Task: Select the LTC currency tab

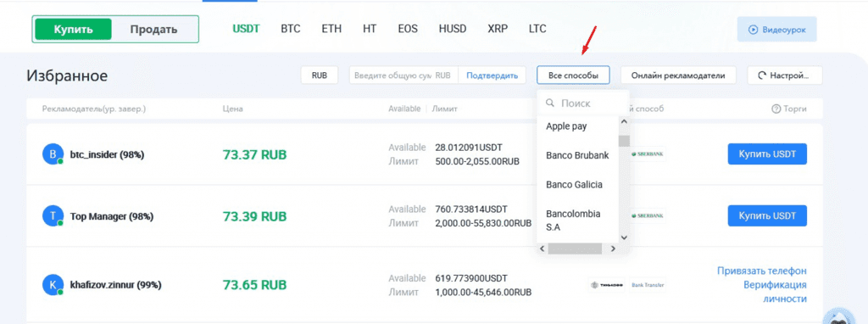Action: (x=537, y=29)
